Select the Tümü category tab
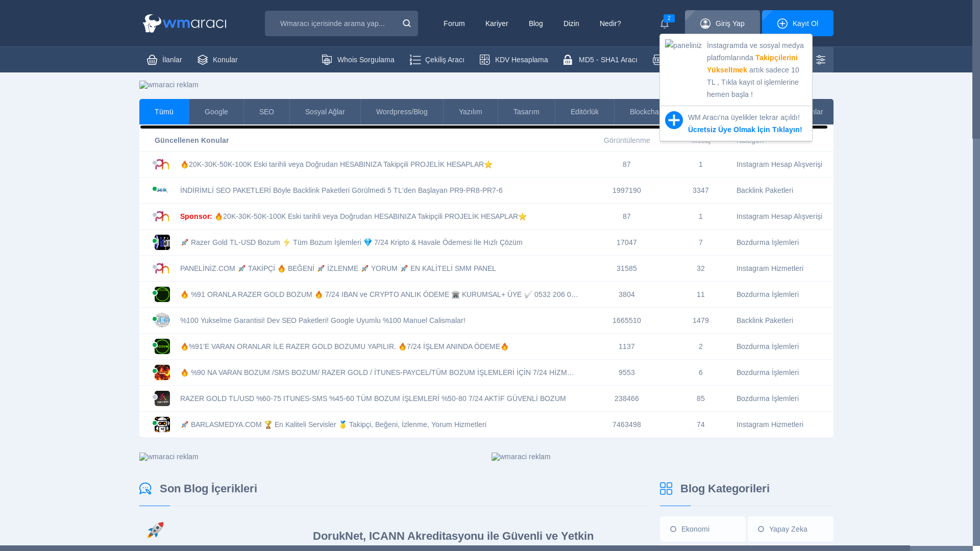Image resolution: width=980 pixels, height=551 pixels. 164,112
